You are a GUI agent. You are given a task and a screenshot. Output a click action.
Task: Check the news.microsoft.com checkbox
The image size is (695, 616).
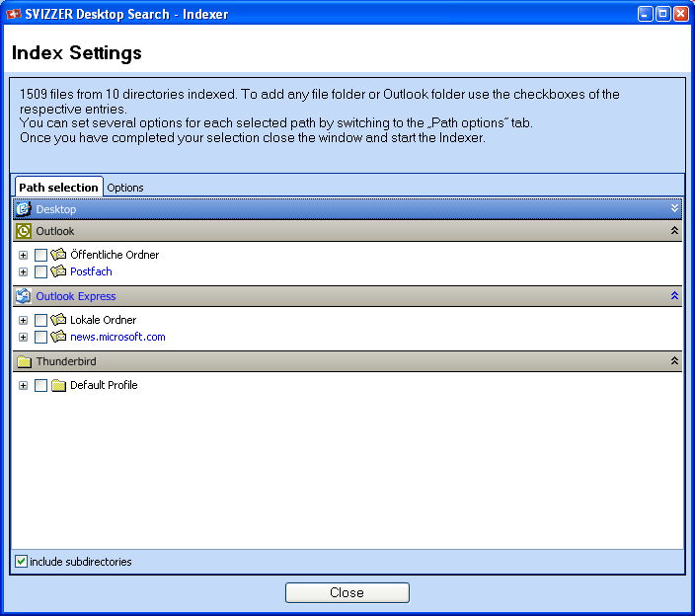(40, 337)
